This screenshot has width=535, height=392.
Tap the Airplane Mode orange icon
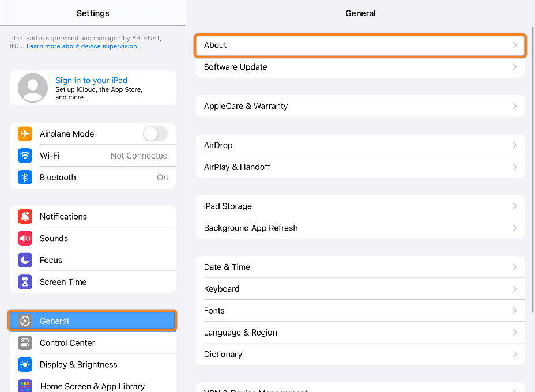click(25, 134)
